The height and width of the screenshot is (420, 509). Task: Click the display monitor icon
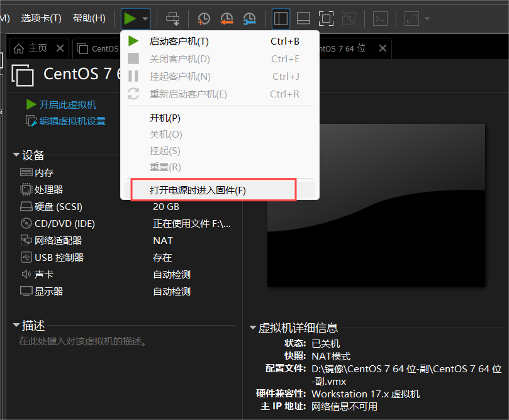pos(26,291)
